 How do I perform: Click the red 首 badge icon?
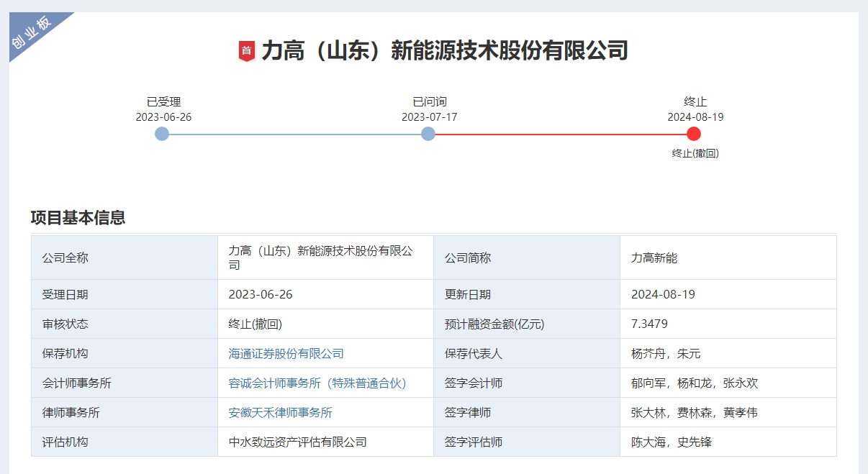click(247, 51)
